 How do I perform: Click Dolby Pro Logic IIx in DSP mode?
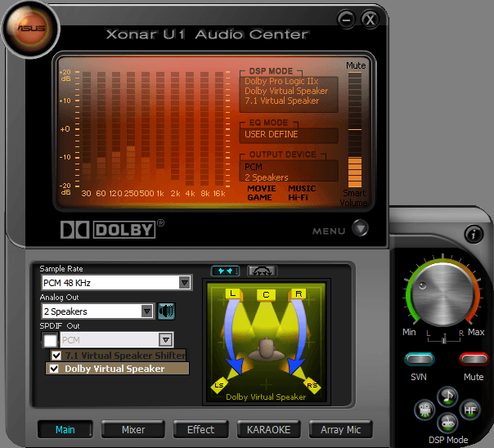click(x=281, y=81)
